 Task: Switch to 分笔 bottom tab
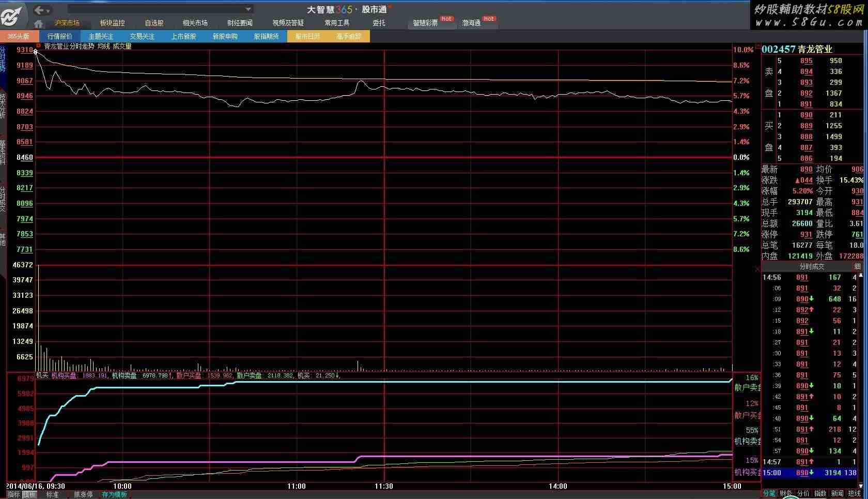point(769,494)
